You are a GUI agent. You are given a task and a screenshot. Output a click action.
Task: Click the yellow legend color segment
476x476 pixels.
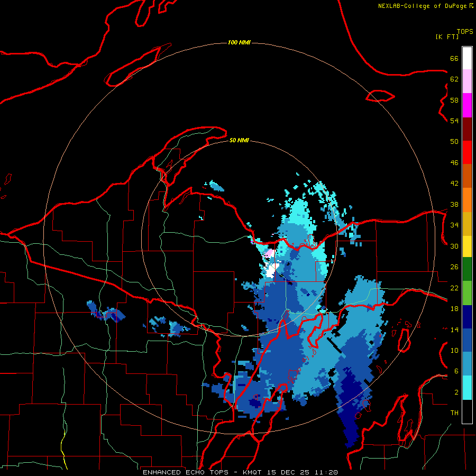[467, 246]
